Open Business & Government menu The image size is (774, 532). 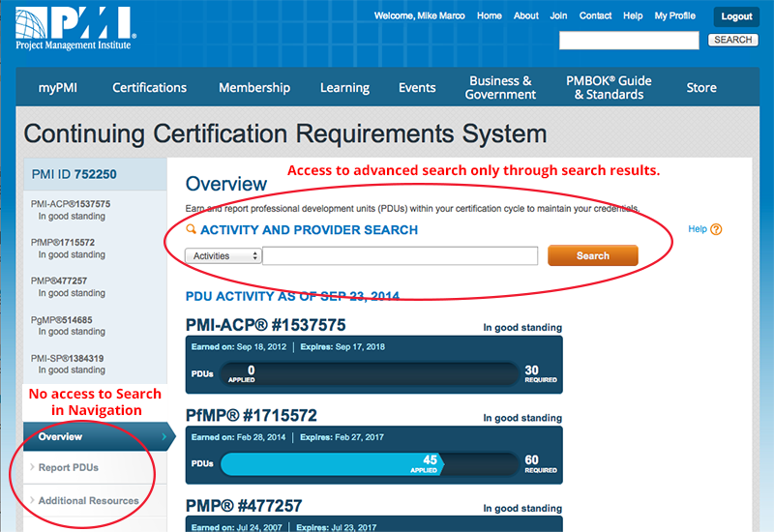(x=500, y=87)
